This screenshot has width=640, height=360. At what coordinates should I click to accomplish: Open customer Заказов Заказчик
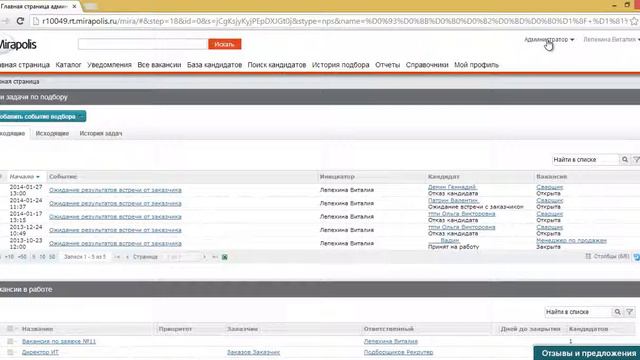(x=253, y=352)
